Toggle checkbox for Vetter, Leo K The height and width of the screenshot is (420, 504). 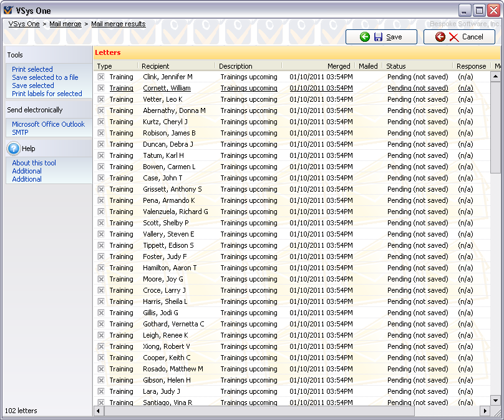(x=101, y=99)
